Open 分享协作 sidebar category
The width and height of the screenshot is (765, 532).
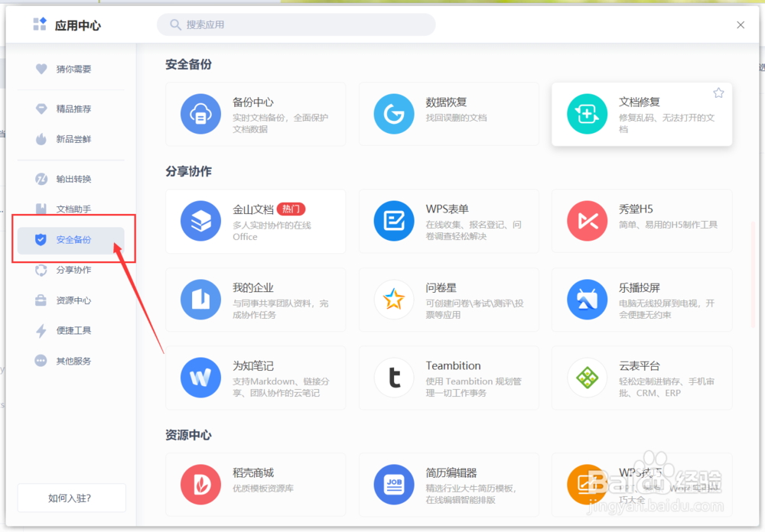70,270
